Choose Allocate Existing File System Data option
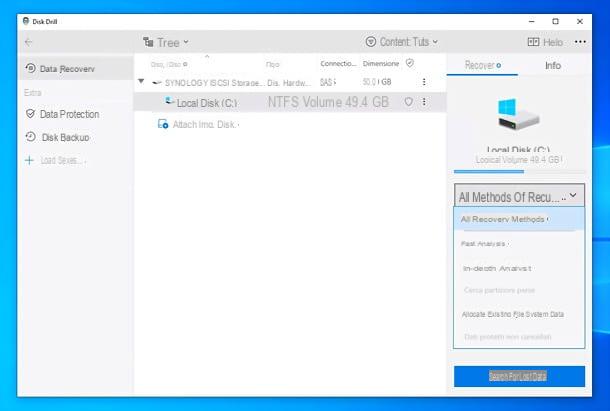The height and width of the screenshot is (411, 610). (x=519, y=314)
